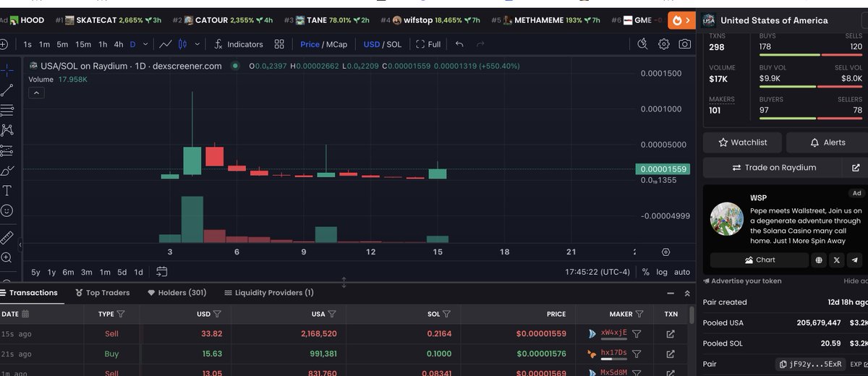The image size is (868, 376).
Task: Open WSP ad website globe icon
Action: tap(819, 260)
